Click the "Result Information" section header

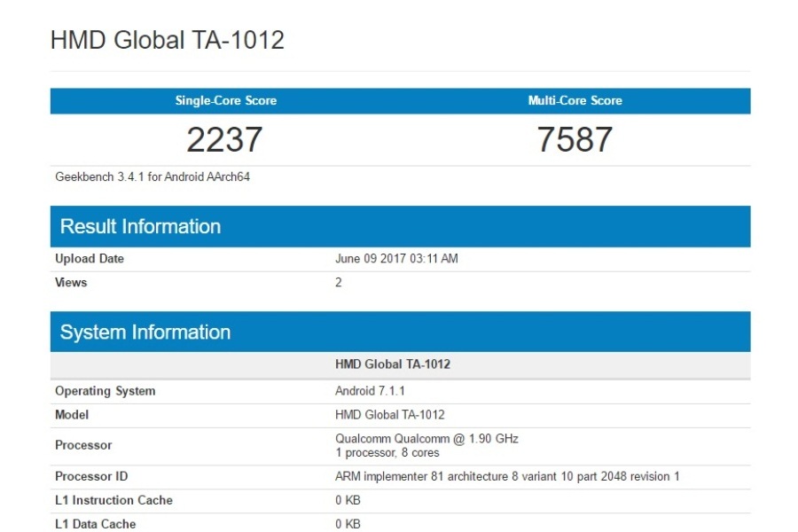400,227
